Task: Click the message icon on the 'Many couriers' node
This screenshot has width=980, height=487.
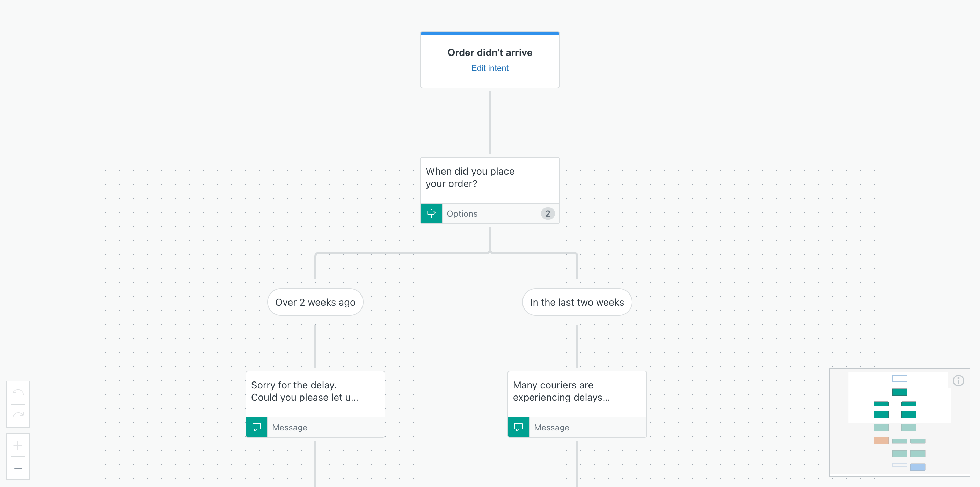Action: (x=519, y=427)
